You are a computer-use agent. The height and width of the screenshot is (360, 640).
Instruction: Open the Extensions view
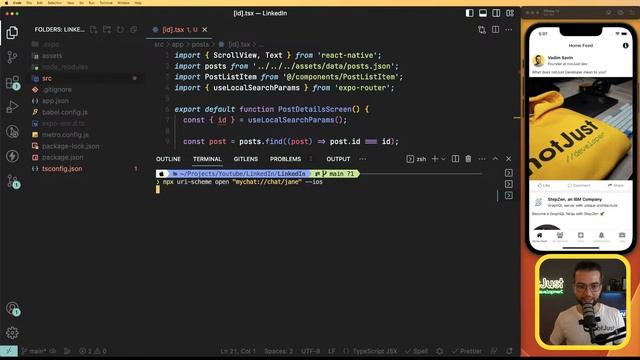(x=12, y=82)
